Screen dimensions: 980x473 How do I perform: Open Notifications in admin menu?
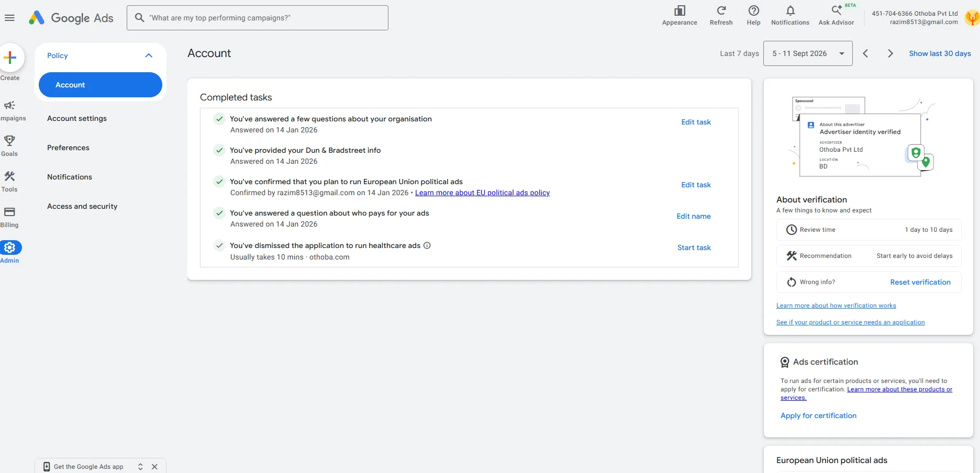click(70, 177)
